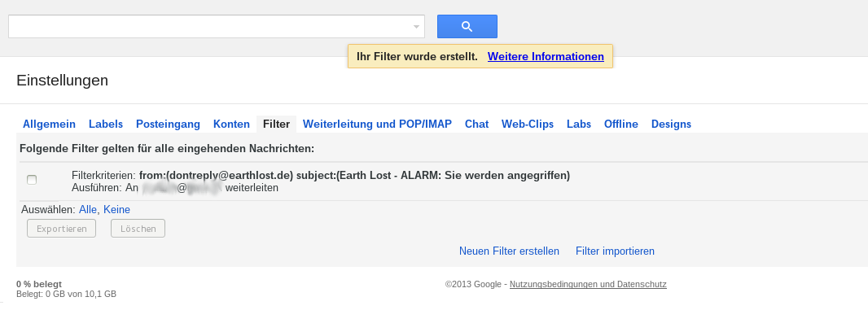Open the Konten tab

231,124
